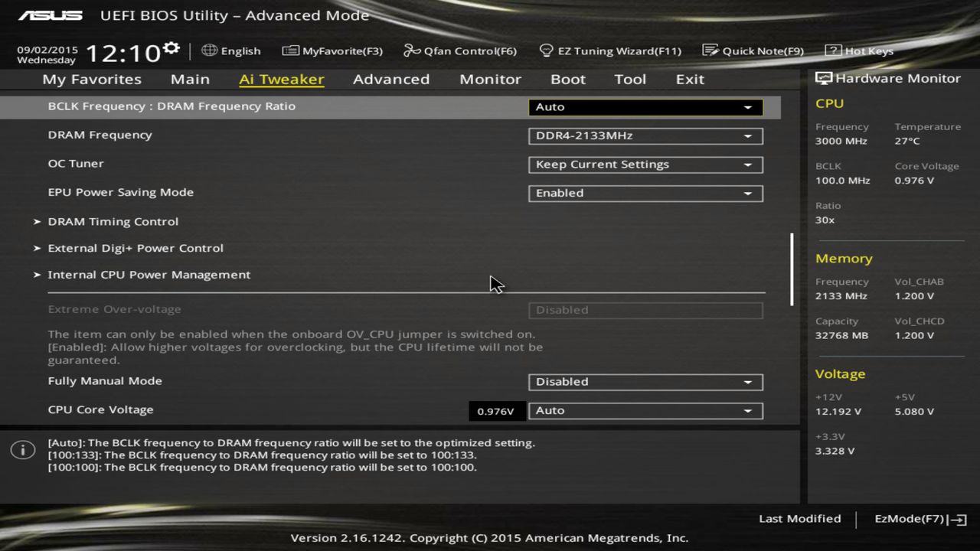
Task: Click the ASUS logo
Action: (x=50, y=15)
